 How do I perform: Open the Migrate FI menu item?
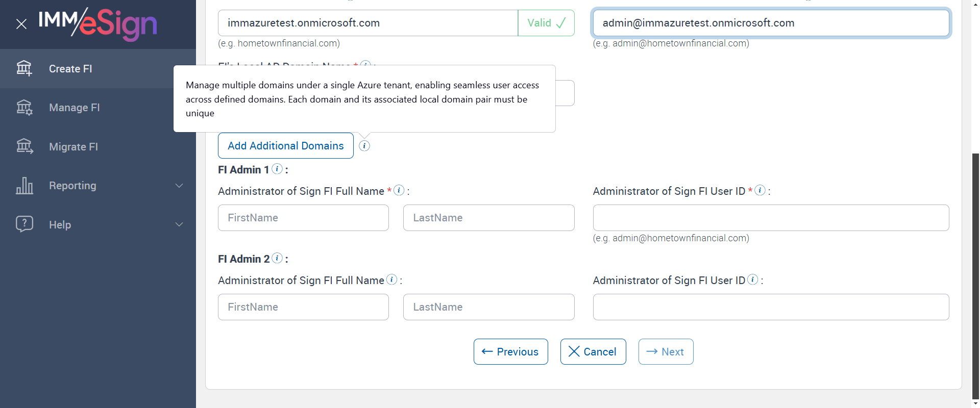(73, 147)
